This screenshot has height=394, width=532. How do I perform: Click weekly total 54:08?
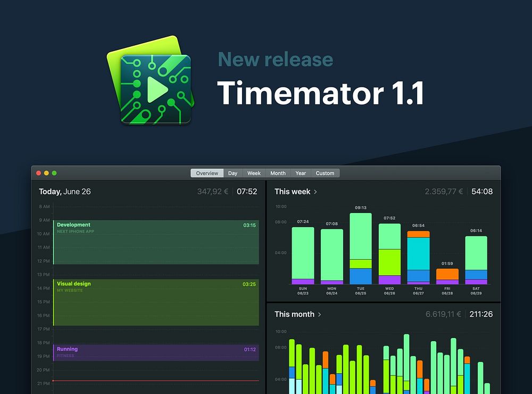[x=482, y=192]
